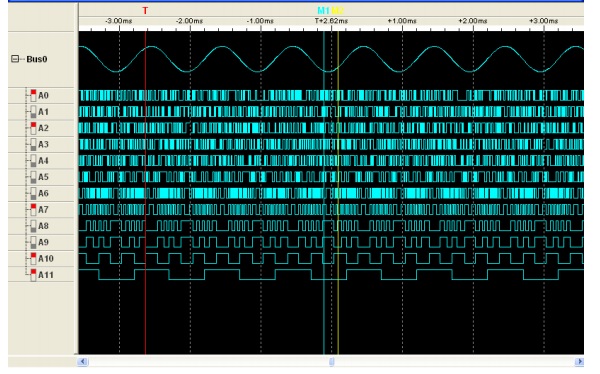
Task: Click the A10 channel trigger icon
Action: [33, 259]
